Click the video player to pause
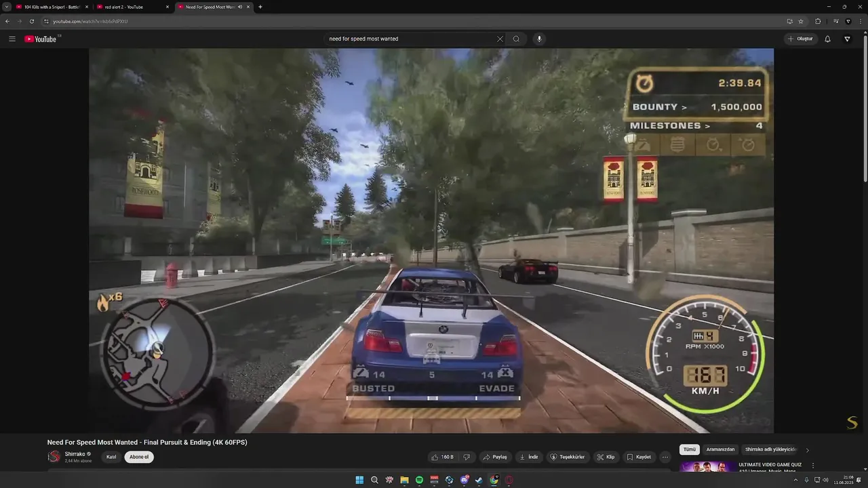This screenshot has width=868, height=488. click(x=431, y=241)
